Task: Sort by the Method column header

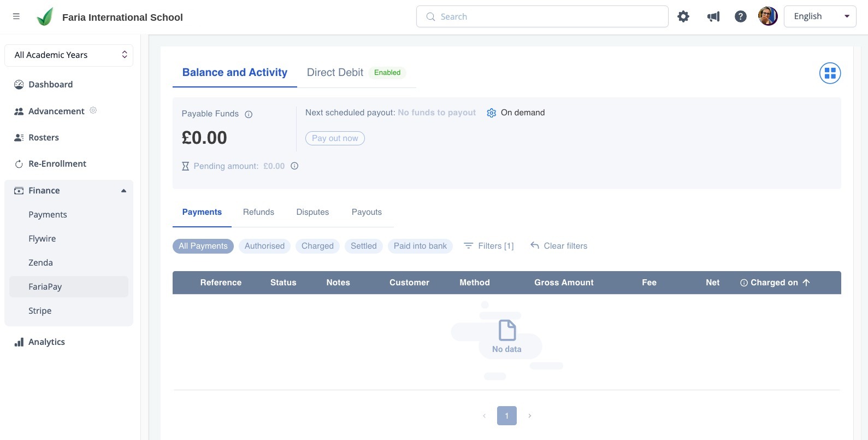Action: [475, 283]
